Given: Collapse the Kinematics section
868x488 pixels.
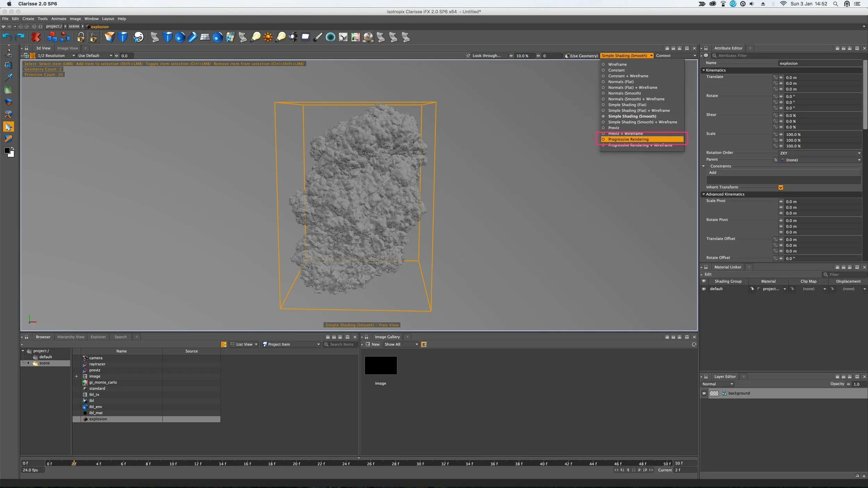Looking at the screenshot, I should click(704, 70).
